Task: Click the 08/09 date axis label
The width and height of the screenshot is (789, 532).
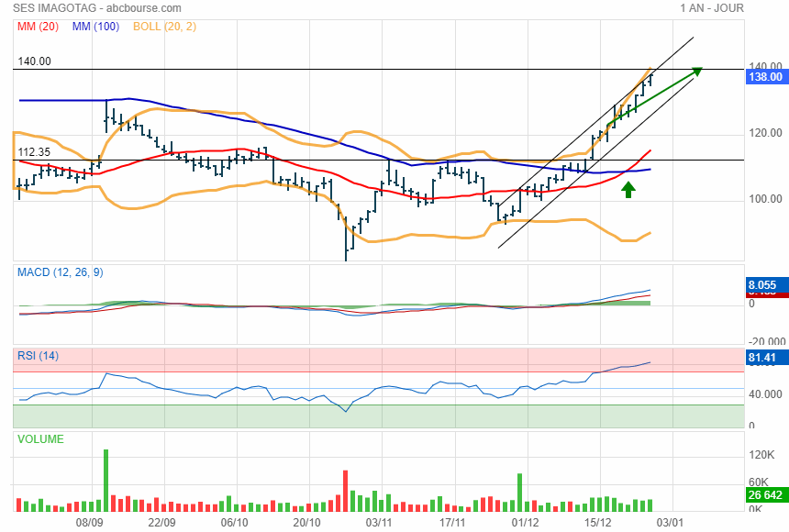Action: [90, 523]
